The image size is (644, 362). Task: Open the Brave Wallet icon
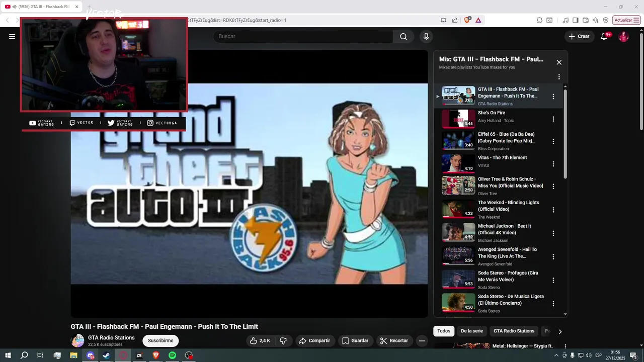tap(586, 20)
